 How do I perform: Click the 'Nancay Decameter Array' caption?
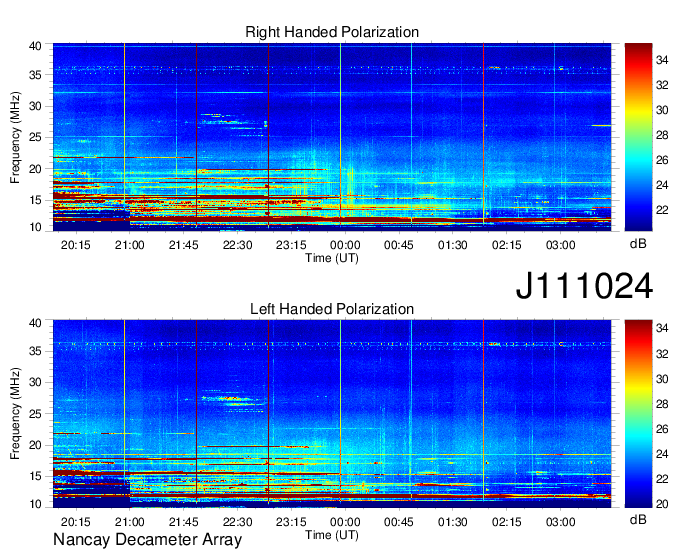click(147, 540)
